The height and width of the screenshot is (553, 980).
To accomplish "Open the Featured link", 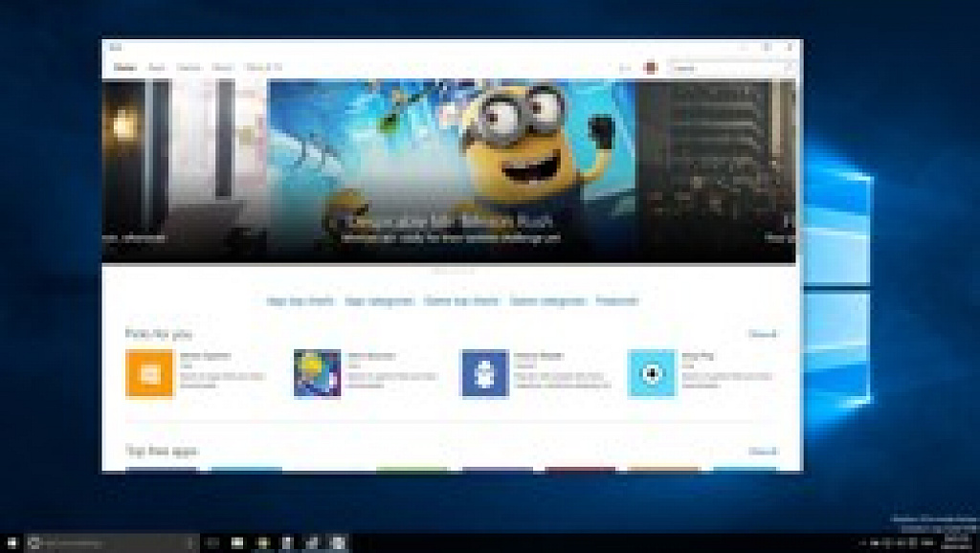I will tap(617, 301).
